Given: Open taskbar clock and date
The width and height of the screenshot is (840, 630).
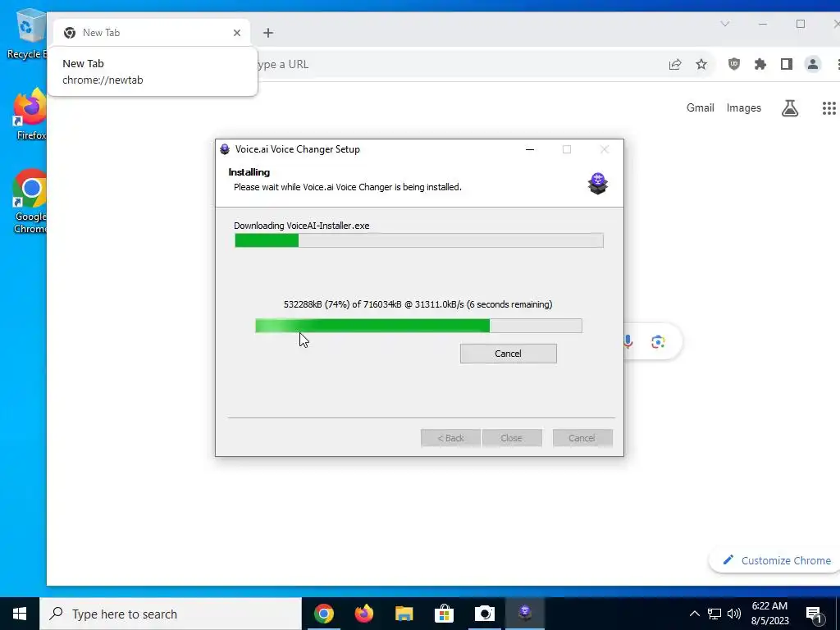Looking at the screenshot, I should click(769, 614).
